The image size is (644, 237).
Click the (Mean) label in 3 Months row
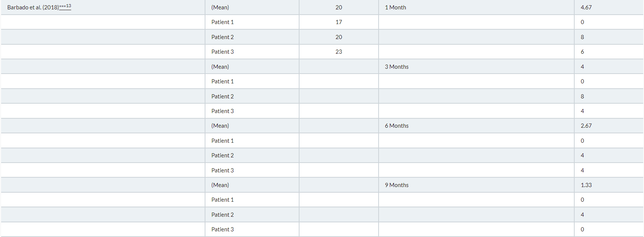(220, 67)
